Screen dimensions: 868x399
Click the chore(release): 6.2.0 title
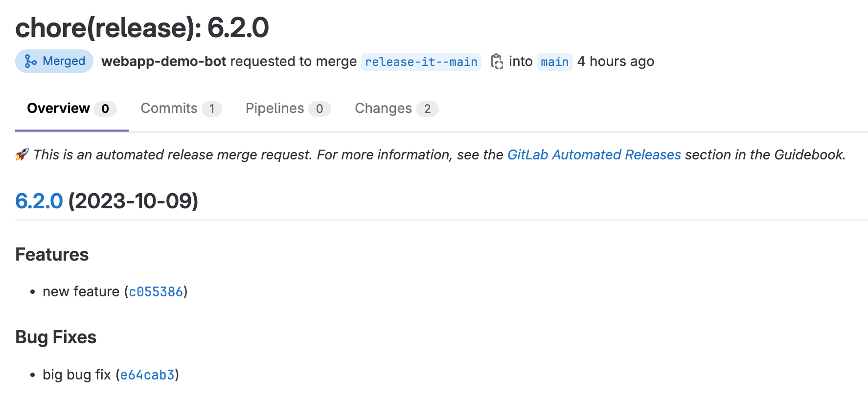142,27
